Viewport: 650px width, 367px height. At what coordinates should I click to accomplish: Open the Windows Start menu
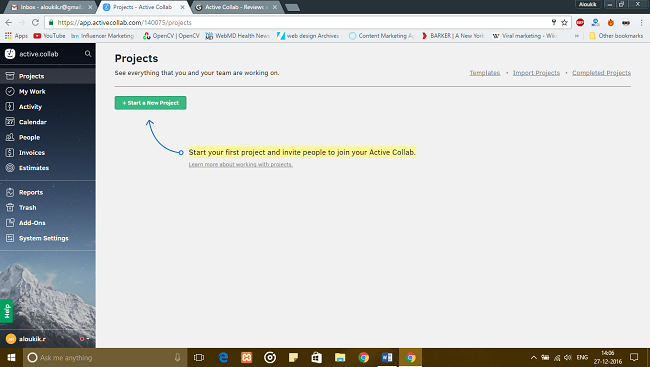(11, 357)
